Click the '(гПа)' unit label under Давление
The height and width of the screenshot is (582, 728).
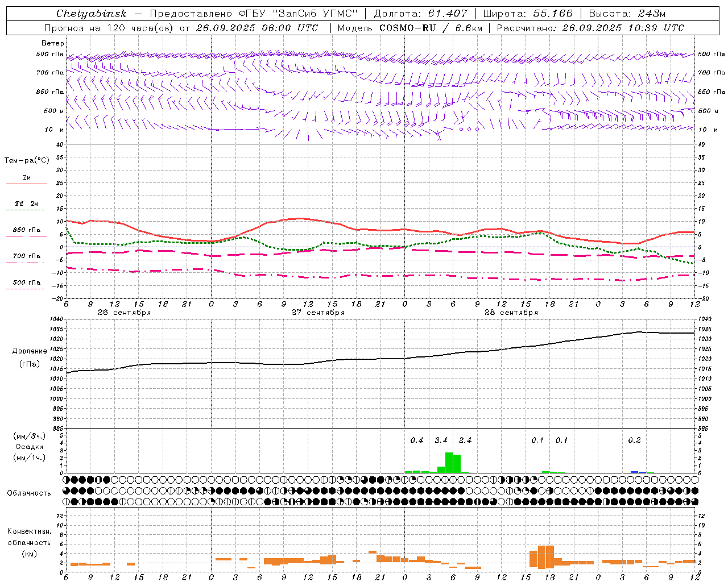(30, 364)
